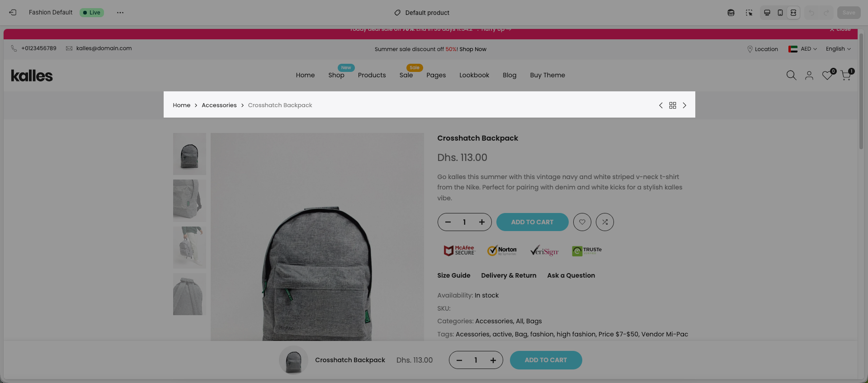
Task: Open the three-dot more actions menu
Action: (120, 13)
